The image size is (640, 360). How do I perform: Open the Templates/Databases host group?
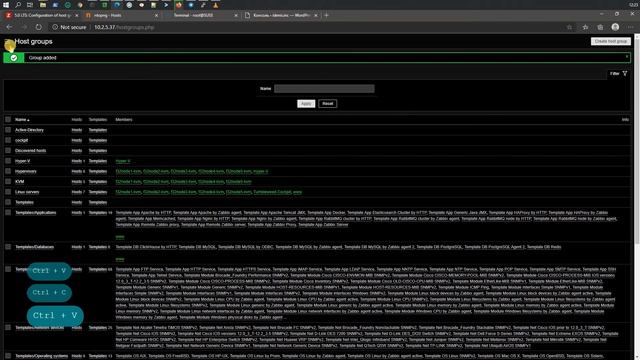[34, 247]
